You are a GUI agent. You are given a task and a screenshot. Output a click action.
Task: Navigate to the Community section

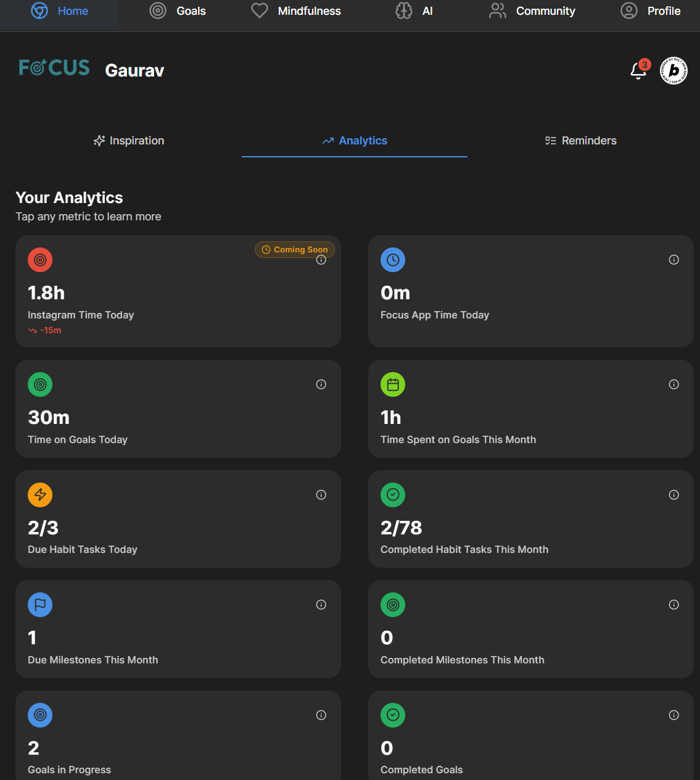click(x=532, y=11)
